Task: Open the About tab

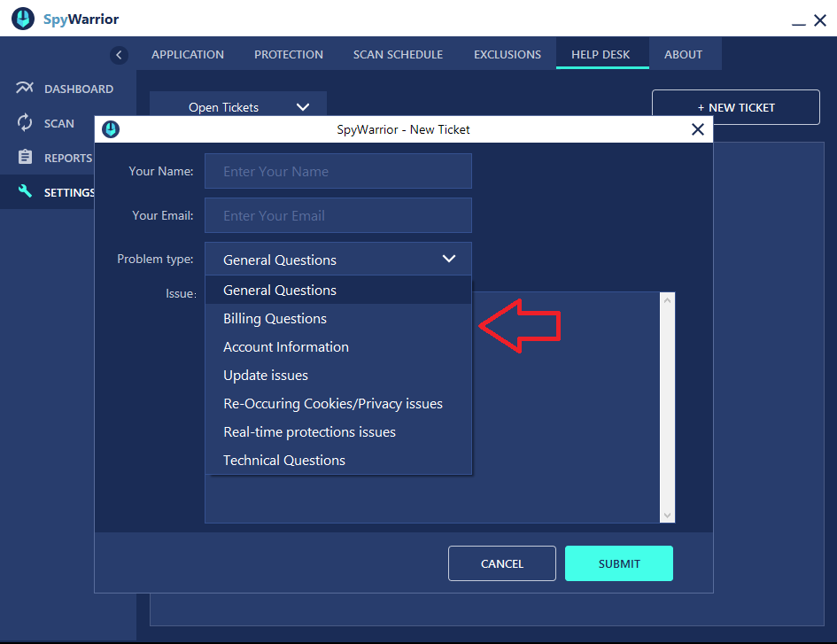Action: click(683, 54)
